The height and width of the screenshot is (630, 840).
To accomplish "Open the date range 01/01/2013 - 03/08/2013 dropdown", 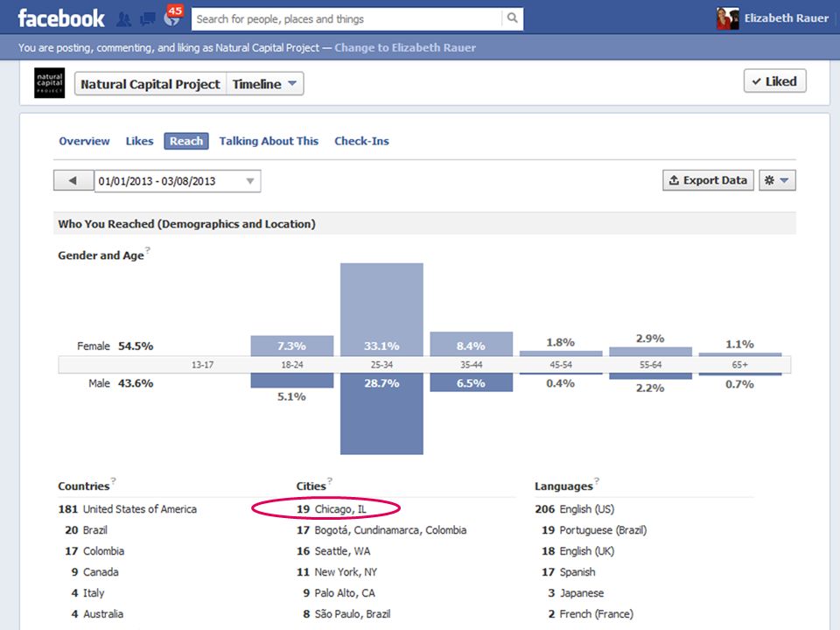I will pyautogui.click(x=178, y=181).
